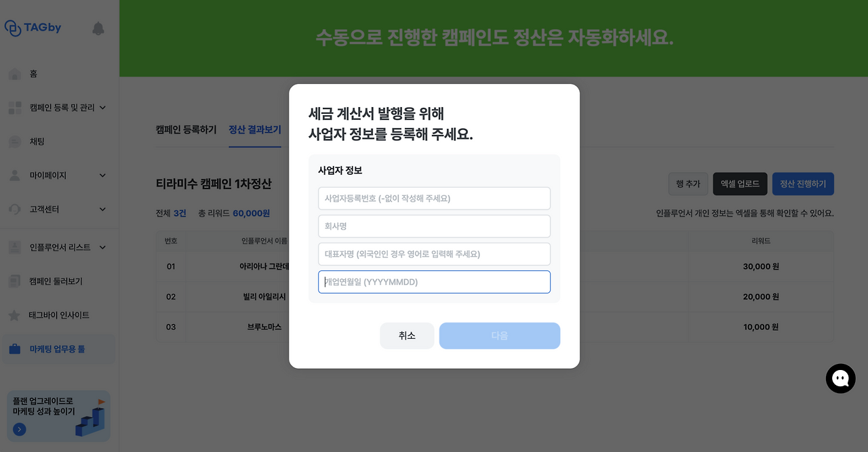Expand the 캠페인 등록 및 관리 menu

pyautogui.click(x=102, y=107)
